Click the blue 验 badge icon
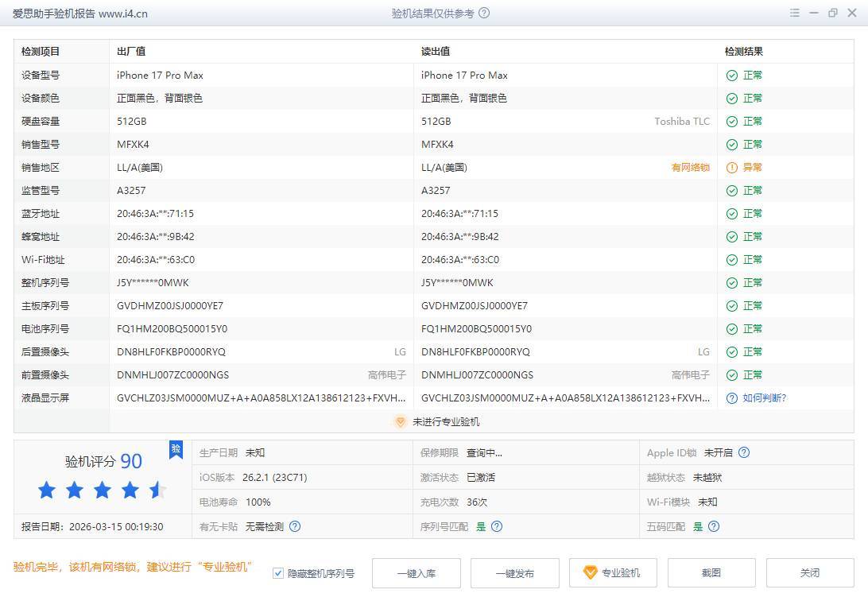This screenshot has width=868, height=601. (176, 449)
